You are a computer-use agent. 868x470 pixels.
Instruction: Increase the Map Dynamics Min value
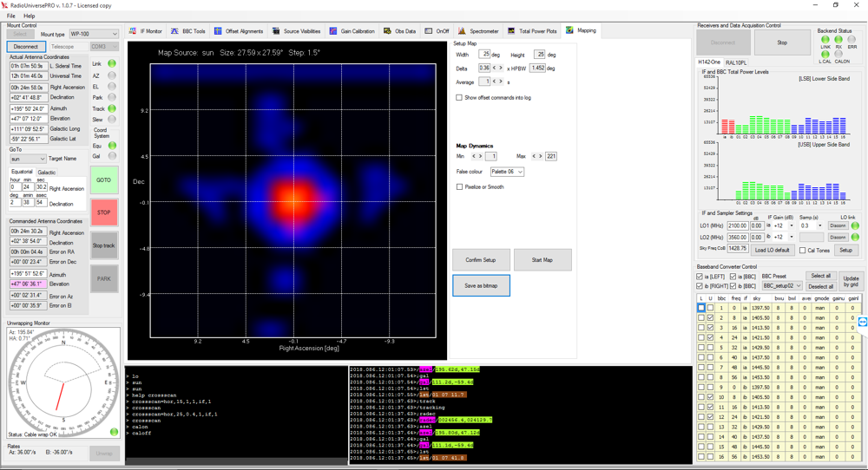[480, 156]
